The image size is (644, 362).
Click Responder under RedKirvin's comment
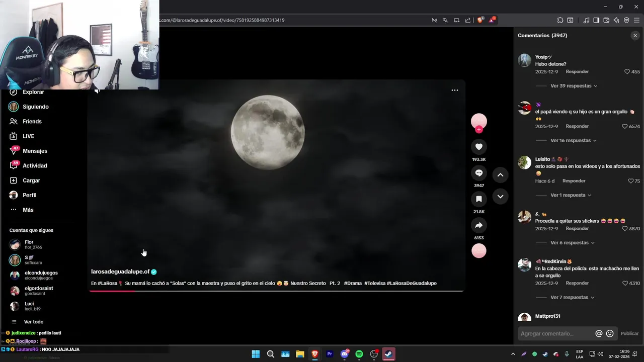tap(577, 283)
